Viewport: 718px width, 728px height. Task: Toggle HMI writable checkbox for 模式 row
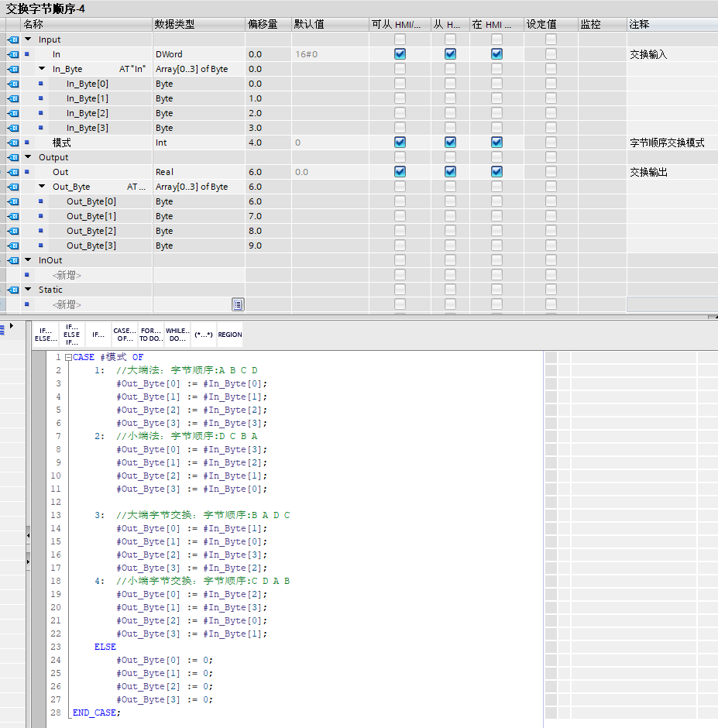coord(450,143)
